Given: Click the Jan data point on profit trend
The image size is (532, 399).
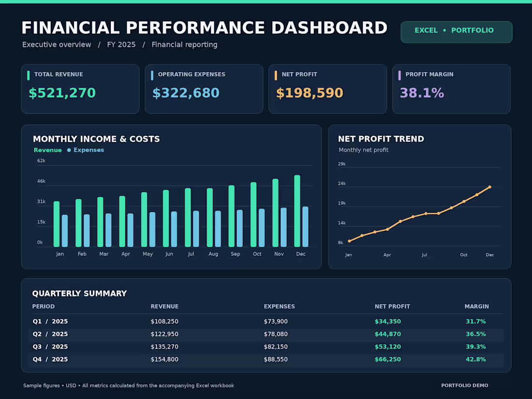Looking at the screenshot, I should pos(350,241).
